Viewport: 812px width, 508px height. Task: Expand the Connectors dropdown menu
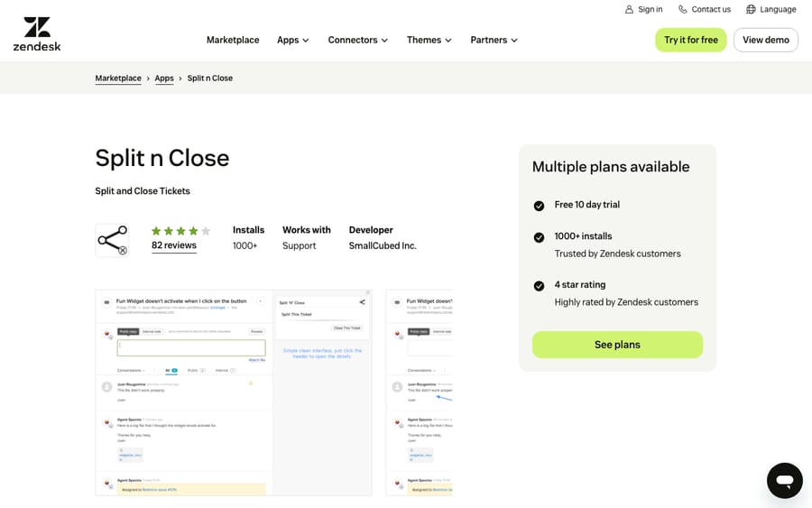click(x=358, y=40)
